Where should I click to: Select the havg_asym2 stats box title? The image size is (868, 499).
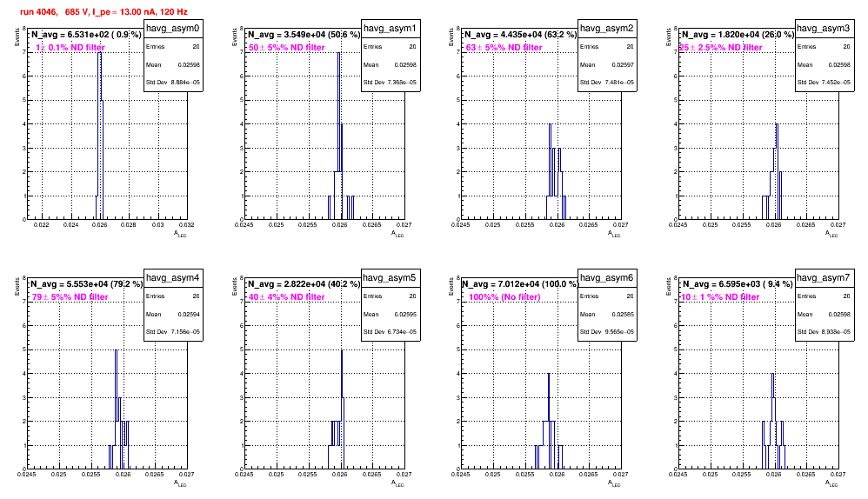point(607,28)
